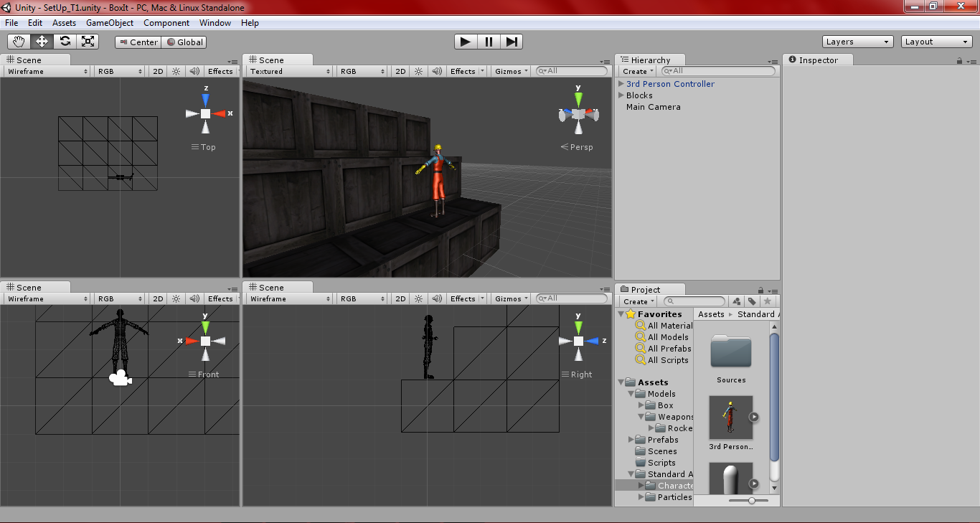Switch to the Hierarchy tab
This screenshot has width=980, height=523.
[650, 60]
